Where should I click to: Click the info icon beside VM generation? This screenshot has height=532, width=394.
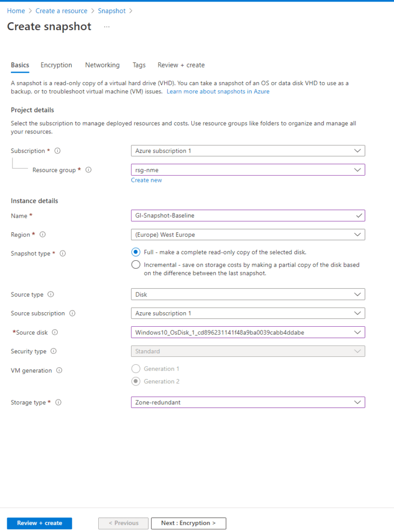[58, 370]
